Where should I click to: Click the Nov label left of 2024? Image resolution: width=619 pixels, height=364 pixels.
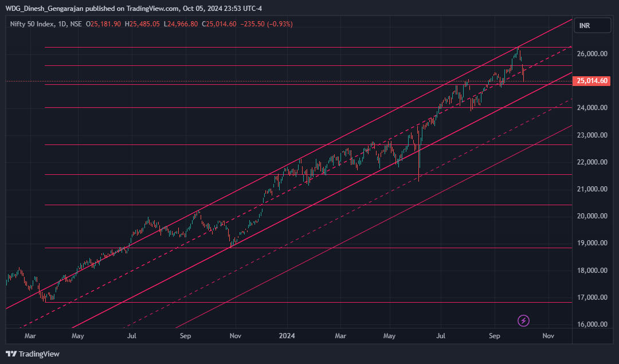(236, 336)
